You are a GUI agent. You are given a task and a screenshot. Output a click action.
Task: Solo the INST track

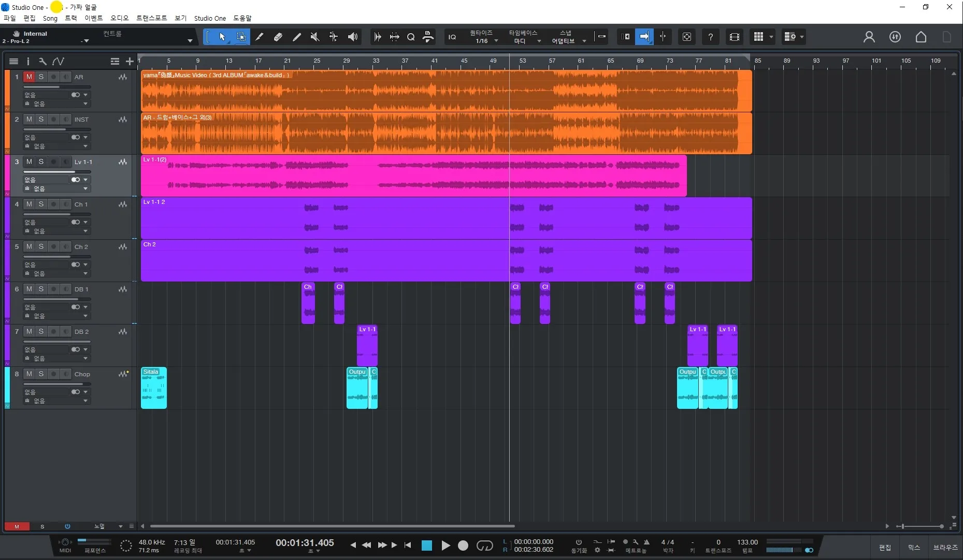pos(41,119)
